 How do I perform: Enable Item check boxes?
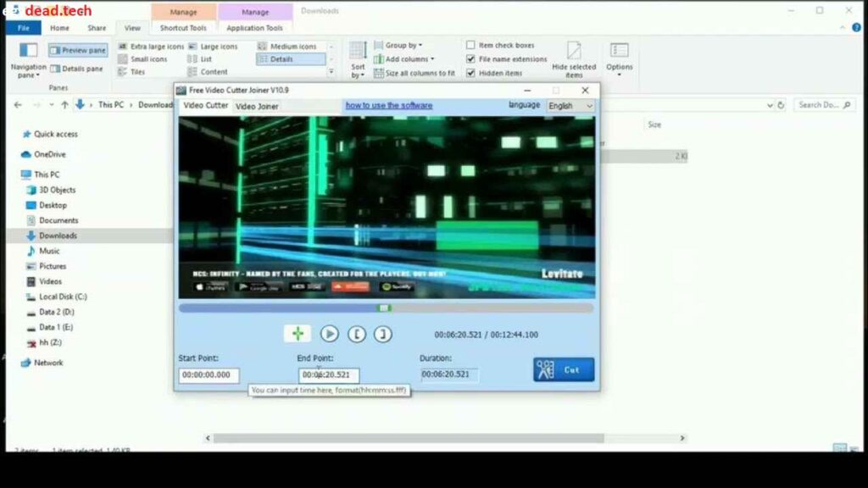point(471,45)
